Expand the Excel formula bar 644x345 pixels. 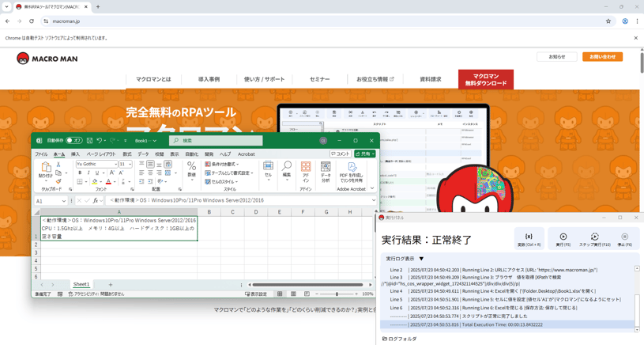[373, 200]
